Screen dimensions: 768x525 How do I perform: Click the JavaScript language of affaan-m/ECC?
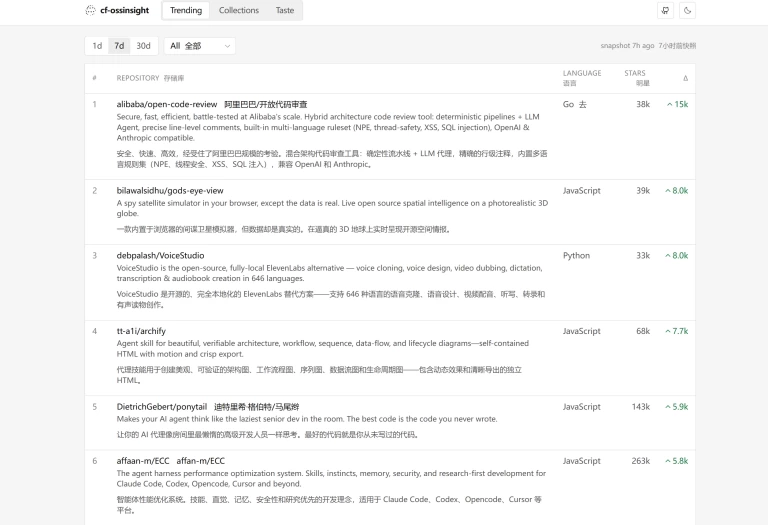pos(581,461)
